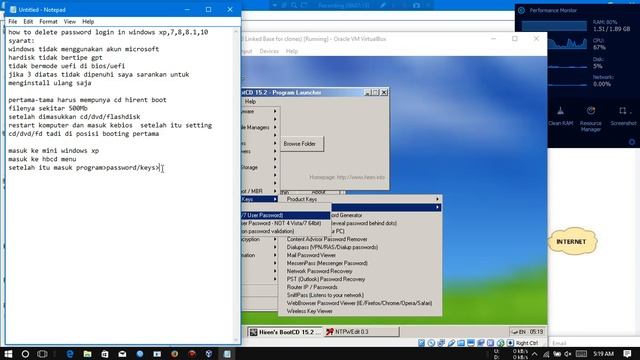Viewport: 640px width, 360px height.
Task: Click the RAM usage bar
Action: [x=554, y=25]
